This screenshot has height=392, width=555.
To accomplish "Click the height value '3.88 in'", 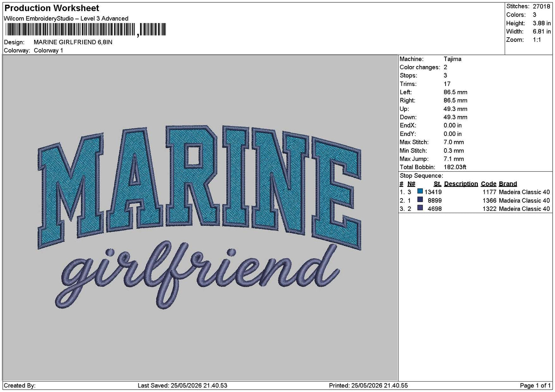I will click(542, 23).
